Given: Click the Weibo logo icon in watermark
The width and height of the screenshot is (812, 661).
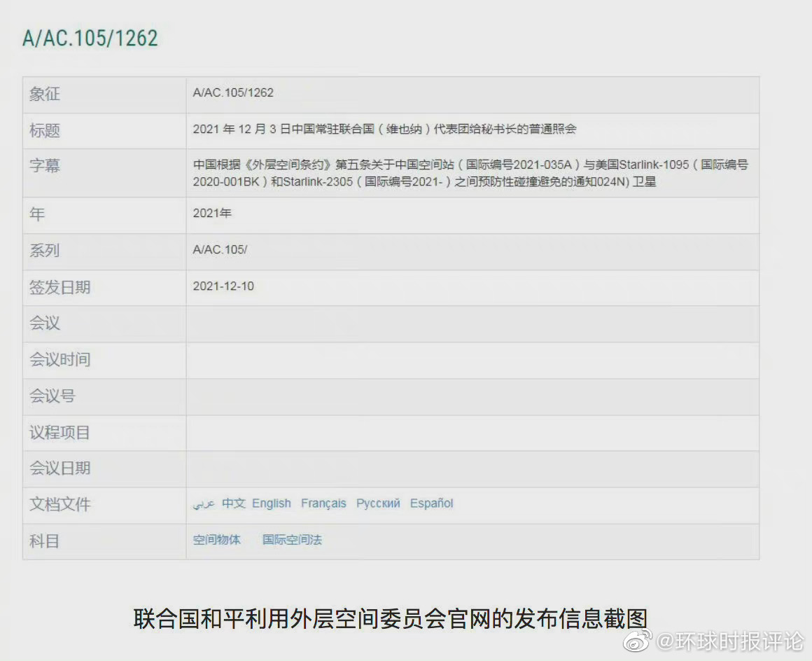Looking at the screenshot, I should point(638,641).
